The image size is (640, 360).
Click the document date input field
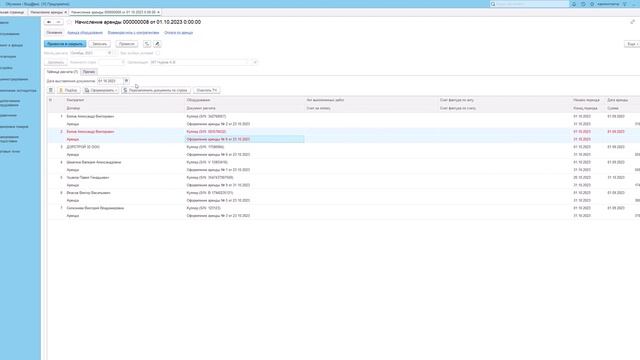(110, 81)
